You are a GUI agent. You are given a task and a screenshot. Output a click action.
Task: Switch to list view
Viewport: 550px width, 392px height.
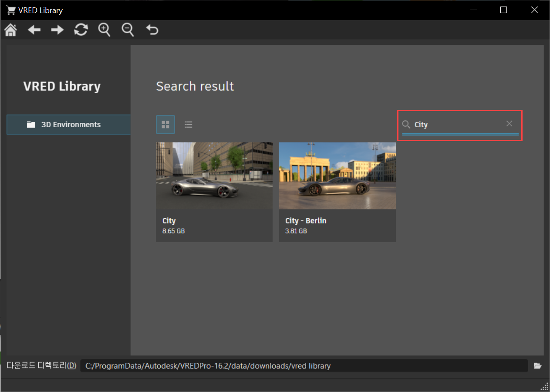[189, 125]
